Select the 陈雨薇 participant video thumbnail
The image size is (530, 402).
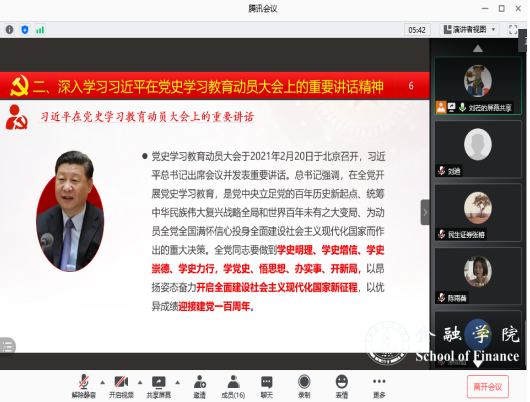tap(478, 276)
